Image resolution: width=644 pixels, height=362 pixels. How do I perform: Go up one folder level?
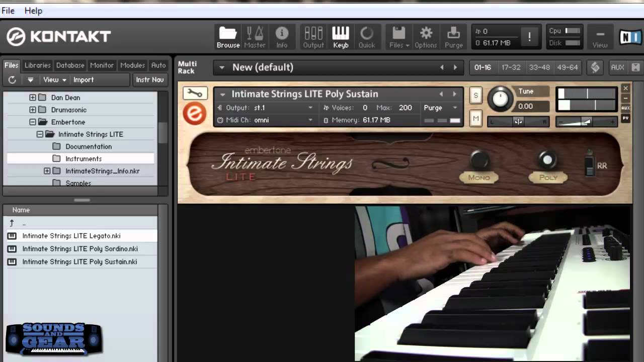tap(12, 223)
